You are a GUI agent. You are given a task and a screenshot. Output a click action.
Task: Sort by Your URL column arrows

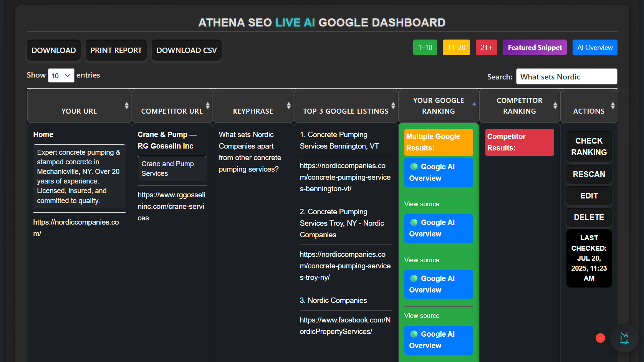[126, 106]
